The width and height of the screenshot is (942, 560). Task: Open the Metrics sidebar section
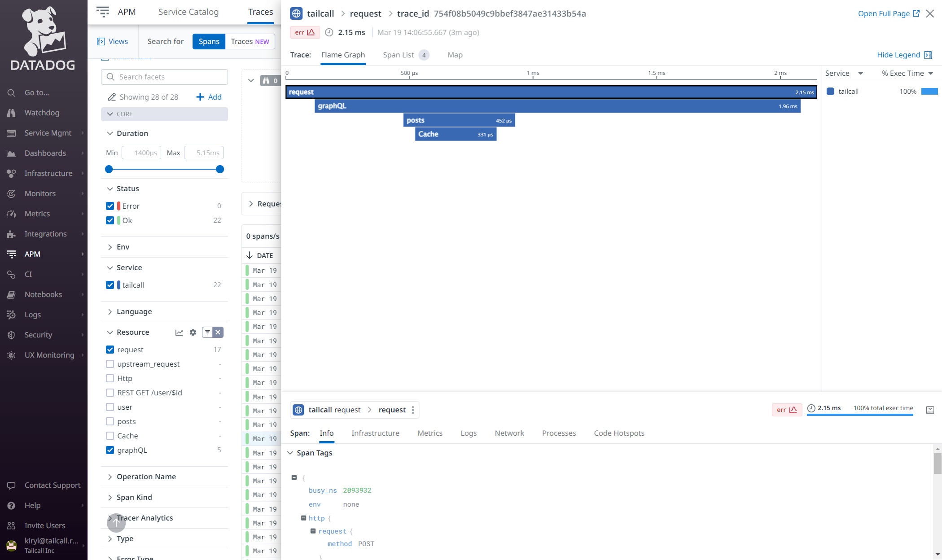pos(37,214)
